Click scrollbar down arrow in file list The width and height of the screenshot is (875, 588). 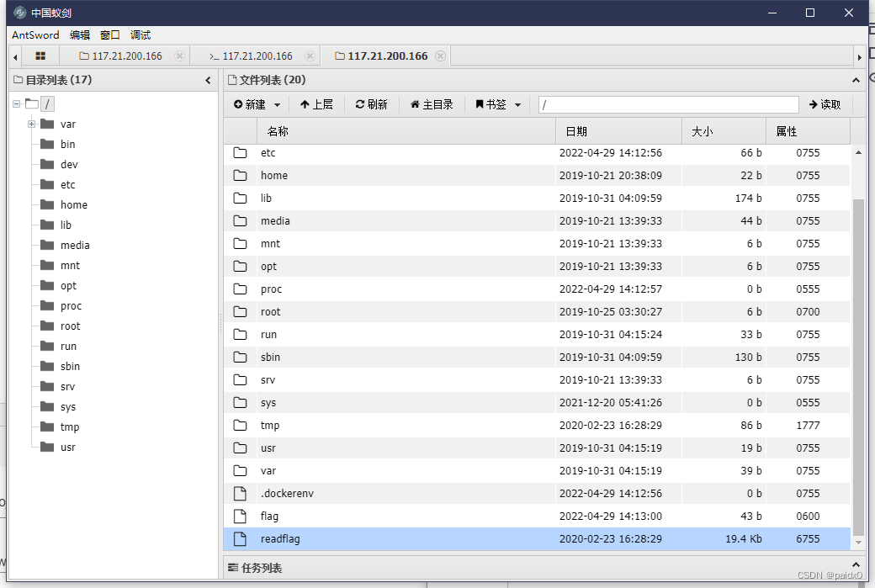[x=858, y=543]
